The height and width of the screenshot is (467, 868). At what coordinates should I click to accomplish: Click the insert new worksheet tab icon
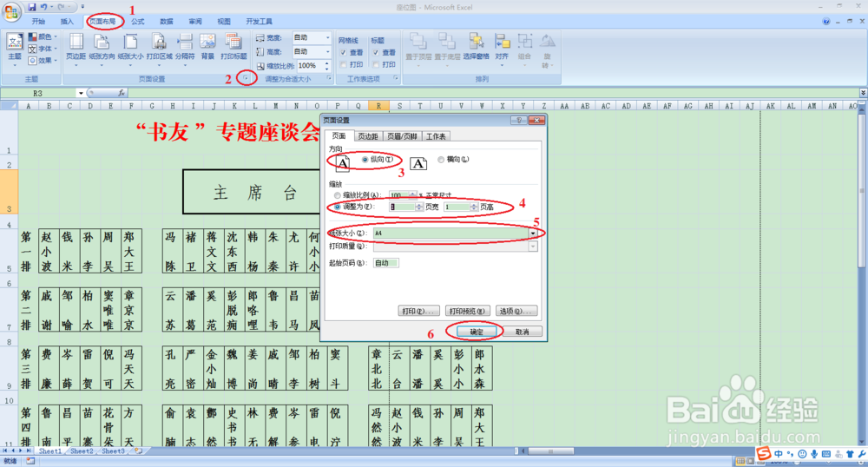pyautogui.click(x=138, y=451)
